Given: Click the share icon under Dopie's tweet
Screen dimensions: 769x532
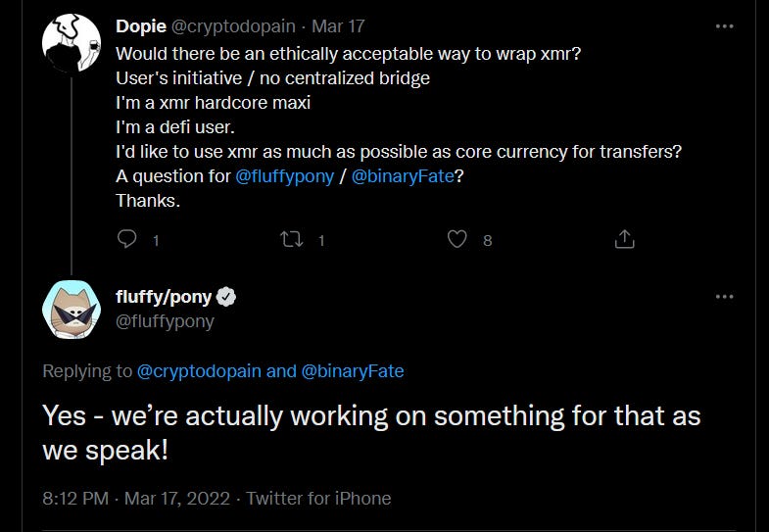Looking at the screenshot, I should coord(624,239).
